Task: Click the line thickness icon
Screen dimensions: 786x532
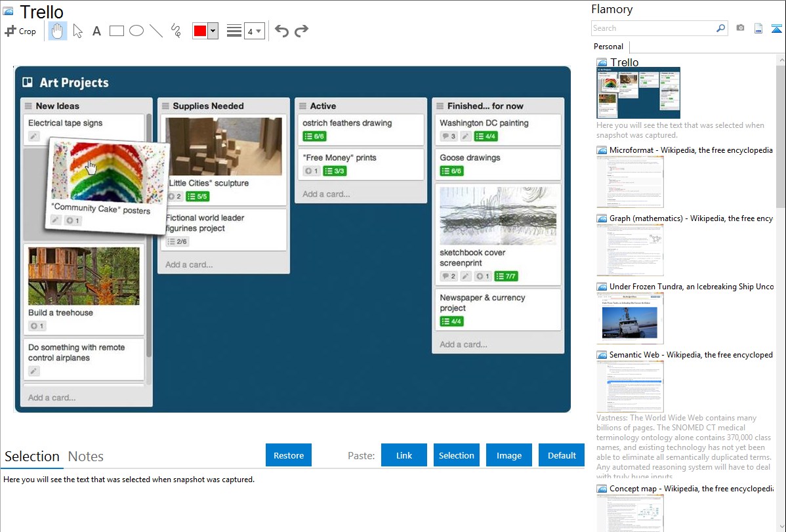Action: coord(234,31)
